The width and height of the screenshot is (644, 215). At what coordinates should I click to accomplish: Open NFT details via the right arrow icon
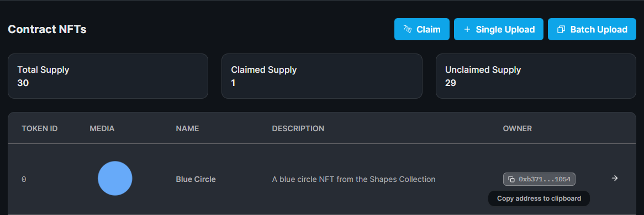[x=614, y=178]
